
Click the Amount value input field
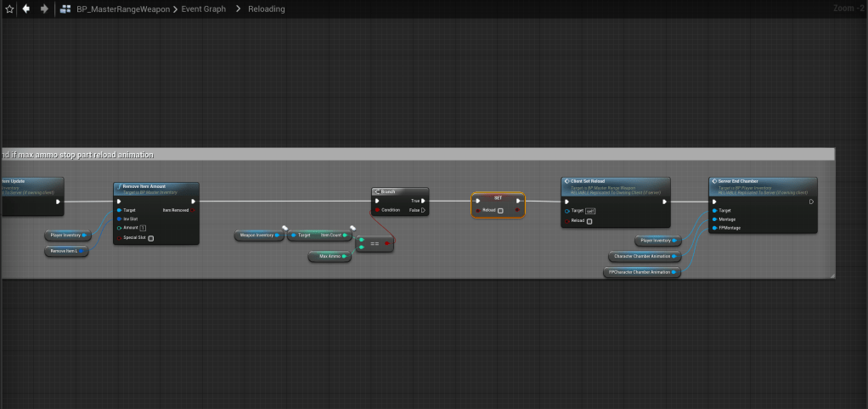pos(144,228)
